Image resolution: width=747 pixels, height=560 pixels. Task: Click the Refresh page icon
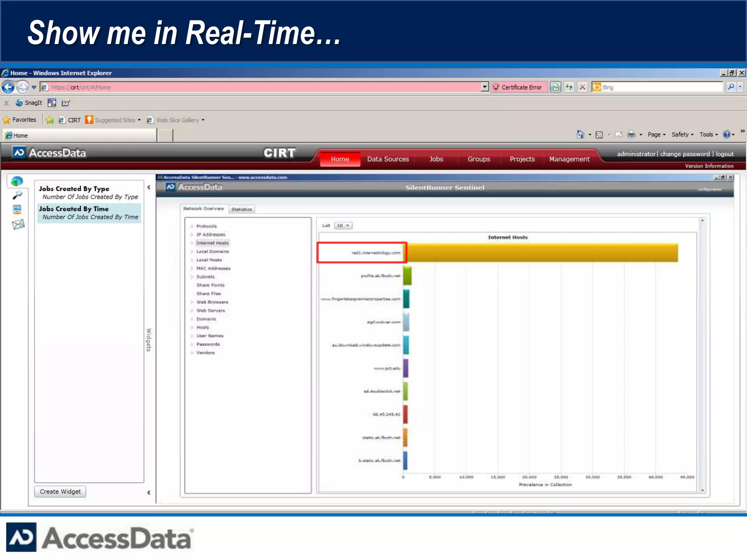coord(569,87)
